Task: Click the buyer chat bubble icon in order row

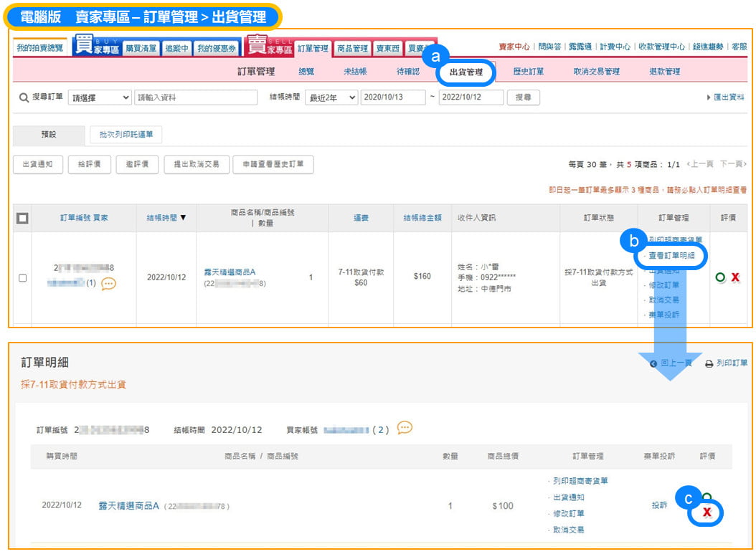Action: point(108,284)
